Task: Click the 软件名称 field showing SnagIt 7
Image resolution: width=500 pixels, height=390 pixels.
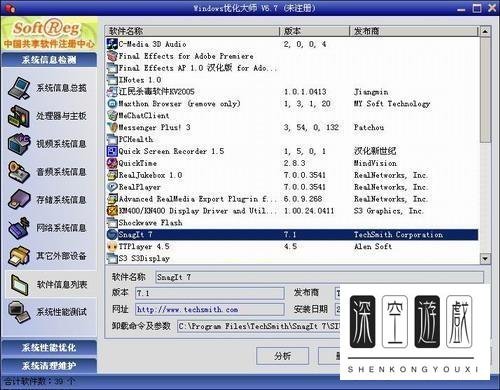Action: [320, 277]
